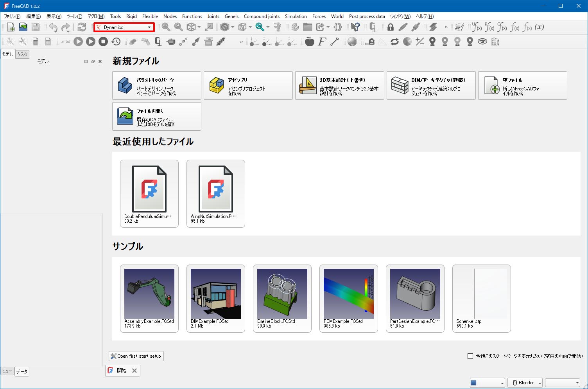Open the Post process data menu
Screen dimensions: 588x389
click(x=367, y=16)
